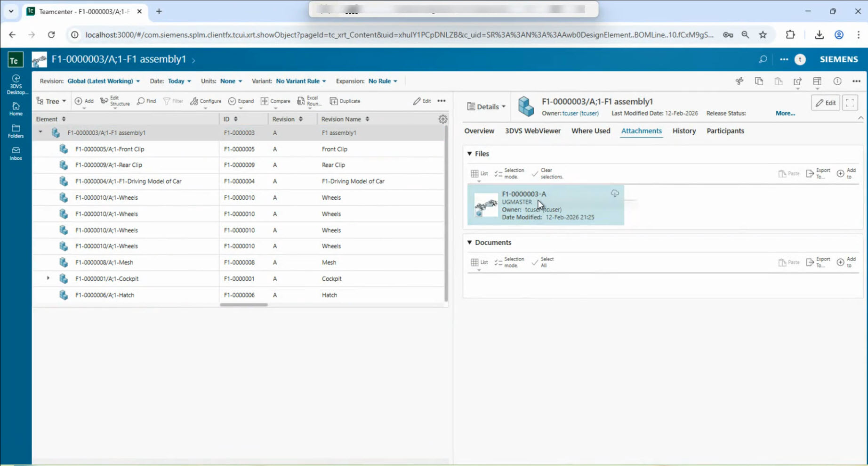The height and width of the screenshot is (466, 868).
Task: Open the Share icon in the toolbar
Action: (x=798, y=81)
